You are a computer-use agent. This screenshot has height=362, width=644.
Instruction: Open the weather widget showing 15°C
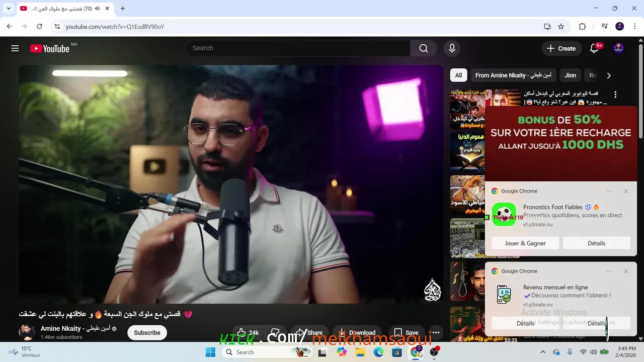tap(24, 352)
